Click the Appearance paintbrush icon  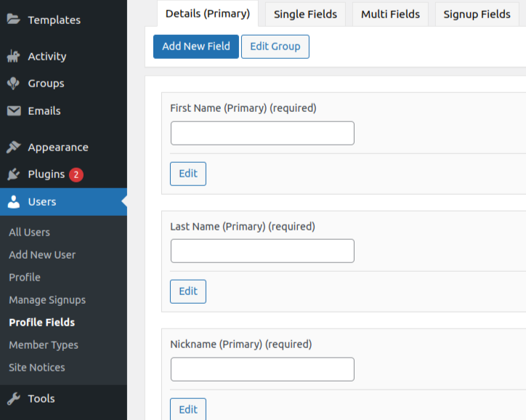(x=14, y=148)
